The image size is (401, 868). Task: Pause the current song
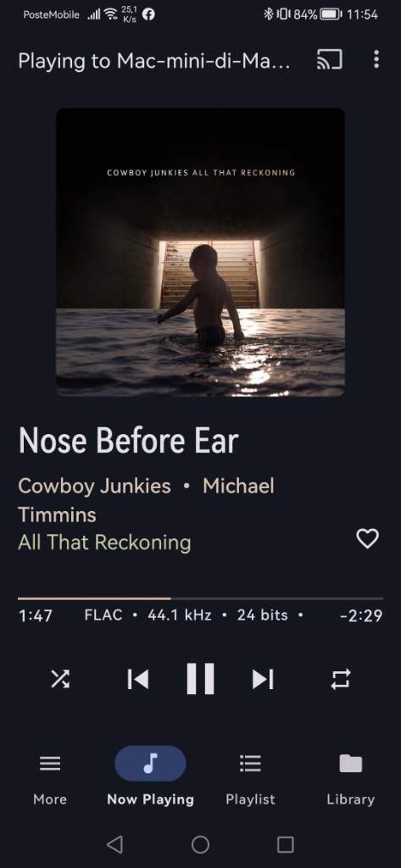click(x=200, y=679)
